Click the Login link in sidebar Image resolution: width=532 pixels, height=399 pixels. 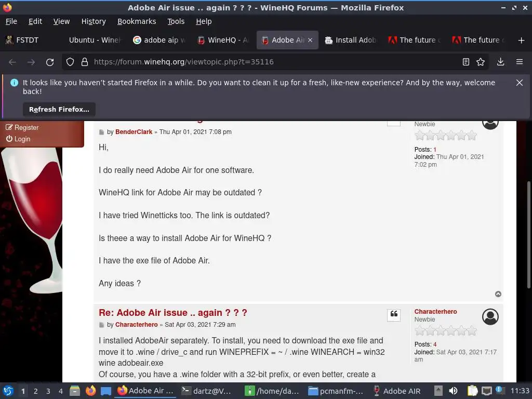tap(18, 139)
